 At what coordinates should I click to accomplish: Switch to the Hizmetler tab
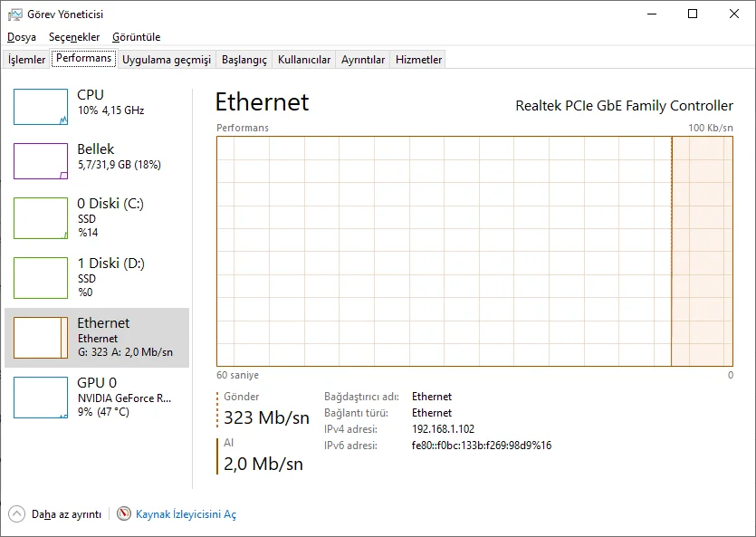419,60
